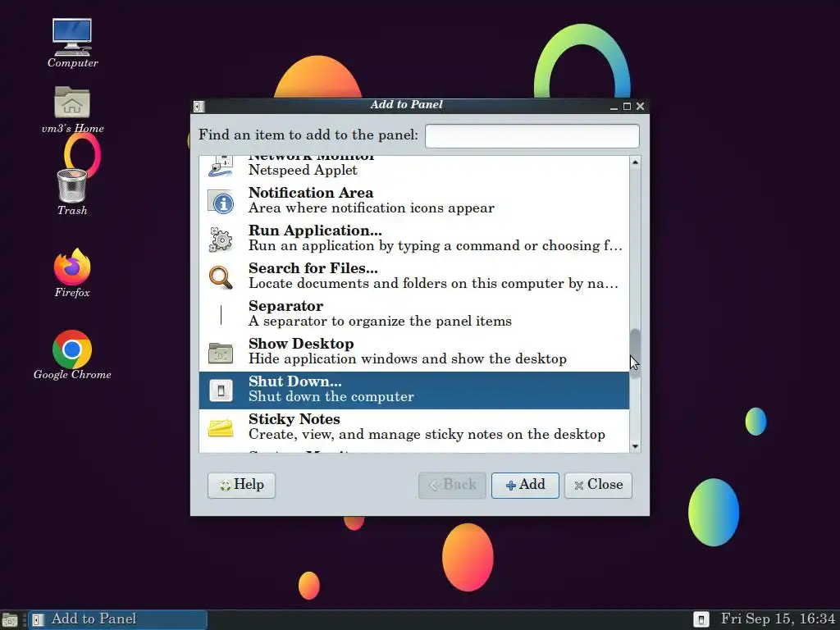840x630 pixels.
Task: Maximize the Add to Panel window
Action: click(627, 106)
